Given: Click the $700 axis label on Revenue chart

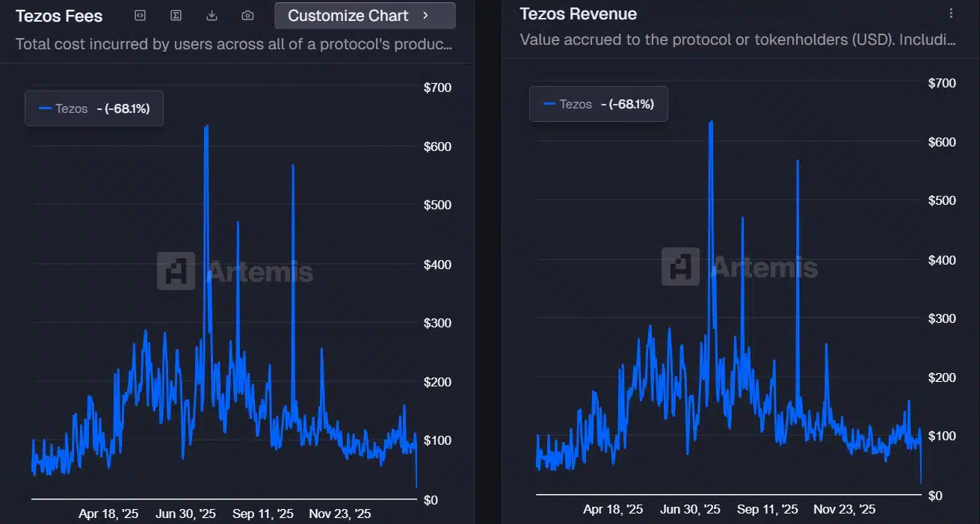Looking at the screenshot, I should point(942,83).
